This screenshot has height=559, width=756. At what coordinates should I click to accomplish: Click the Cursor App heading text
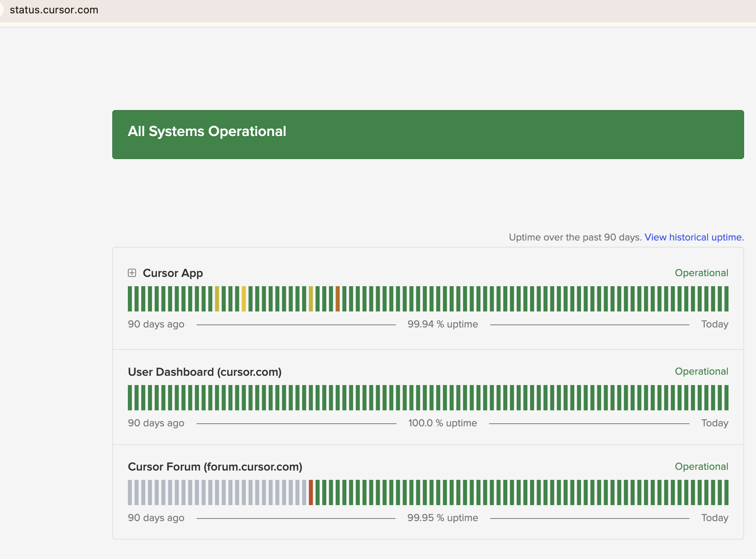(x=173, y=273)
